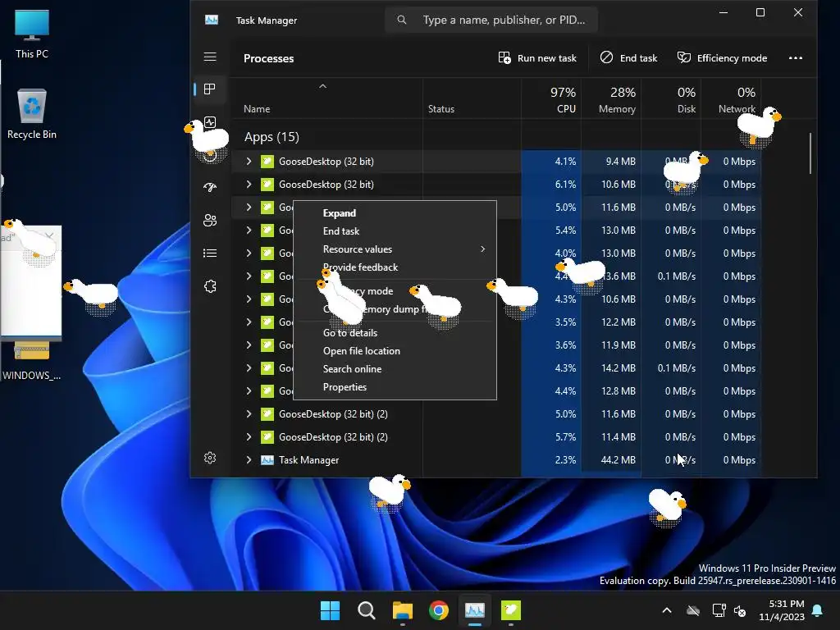Click the three-dot more options button
Viewport: 840px width, 630px height.
[796, 58]
